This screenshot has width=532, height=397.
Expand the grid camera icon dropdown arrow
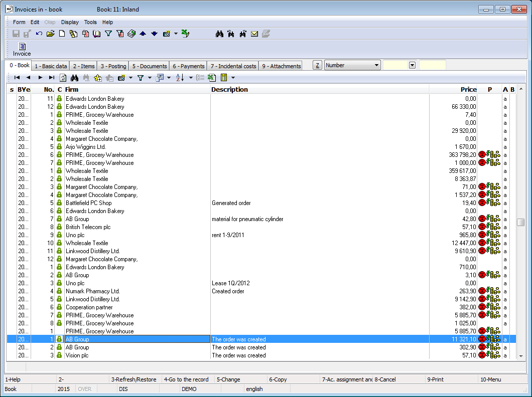coord(130,78)
